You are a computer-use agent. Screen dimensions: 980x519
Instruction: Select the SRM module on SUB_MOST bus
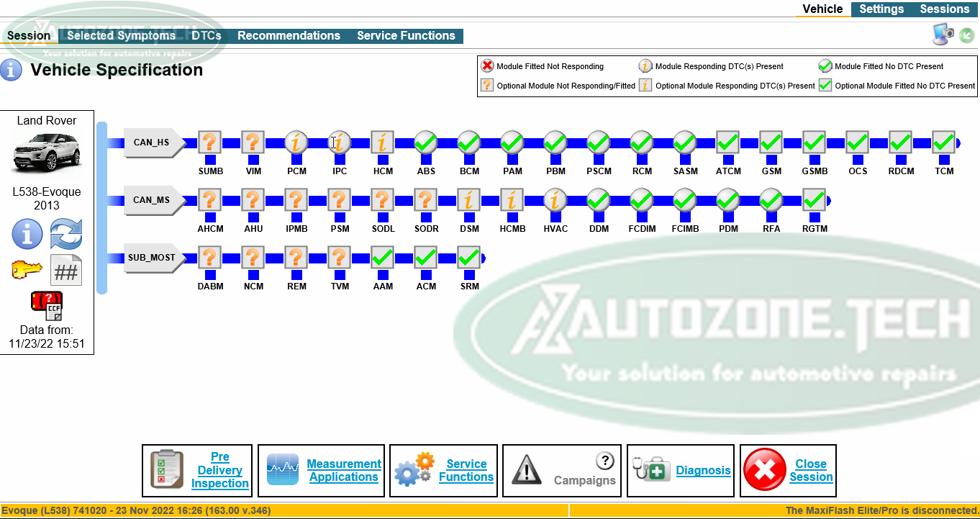(x=469, y=258)
